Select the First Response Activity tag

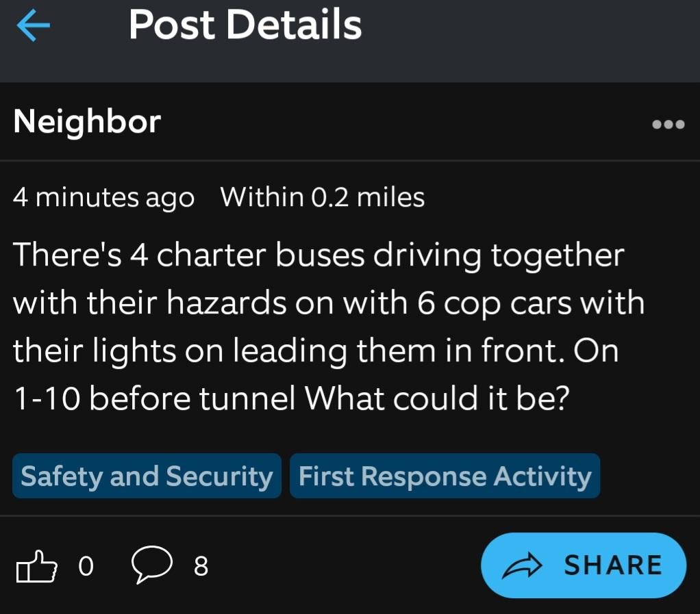pyautogui.click(x=445, y=476)
